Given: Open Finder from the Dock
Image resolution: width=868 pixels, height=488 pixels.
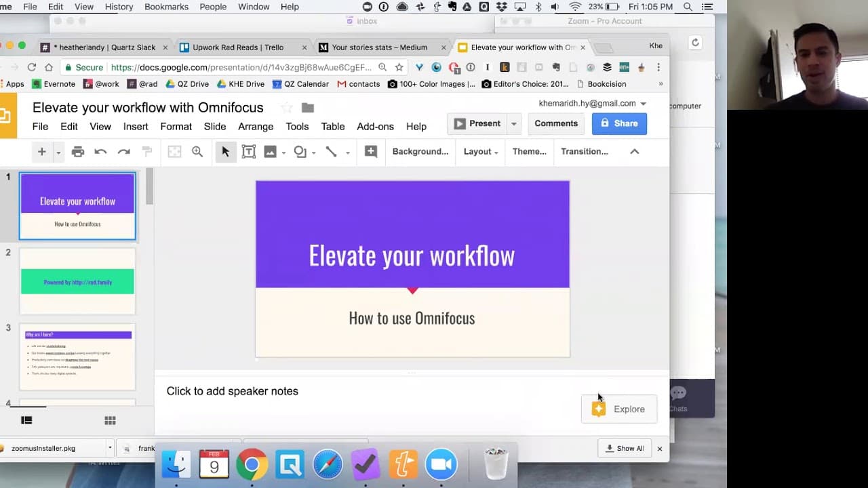Looking at the screenshot, I should click(176, 465).
